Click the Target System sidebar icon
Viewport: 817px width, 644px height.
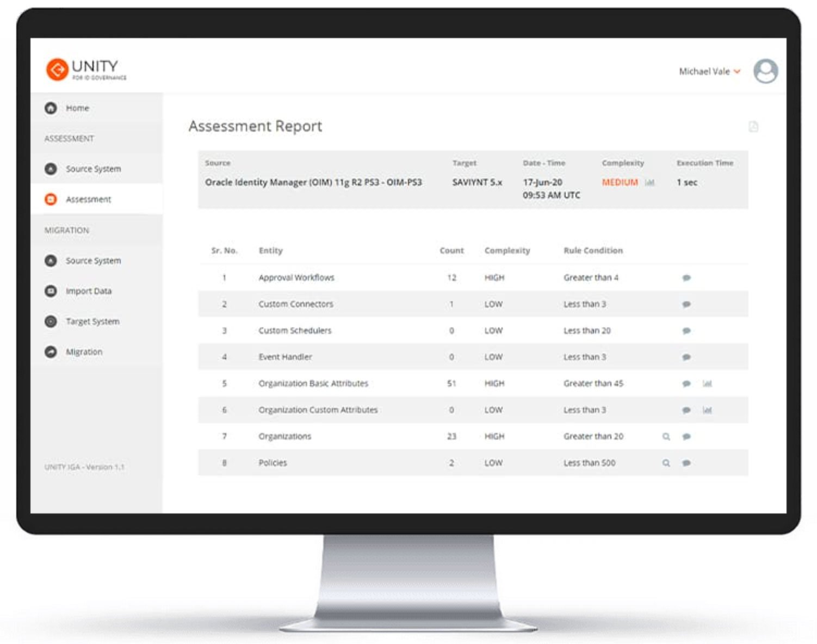click(51, 321)
